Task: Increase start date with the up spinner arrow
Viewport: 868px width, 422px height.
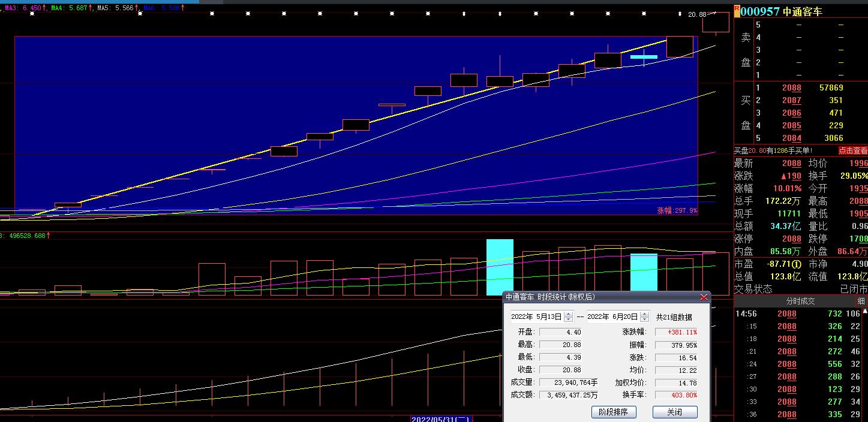Action: [x=568, y=314]
